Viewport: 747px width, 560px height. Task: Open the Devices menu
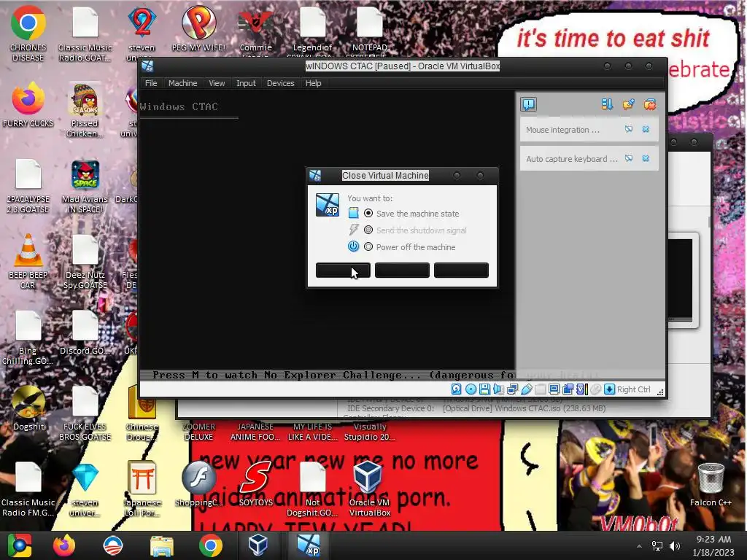[x=281, y=83]
